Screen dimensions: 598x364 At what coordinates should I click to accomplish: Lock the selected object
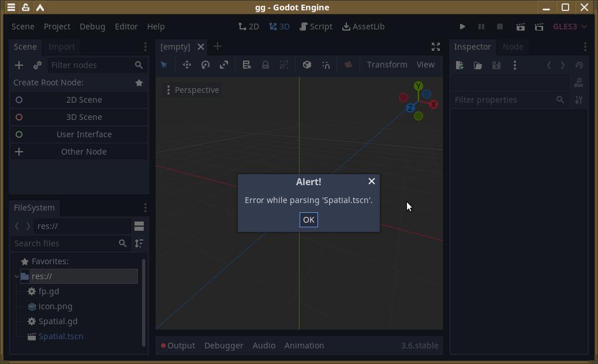point(266,65)
